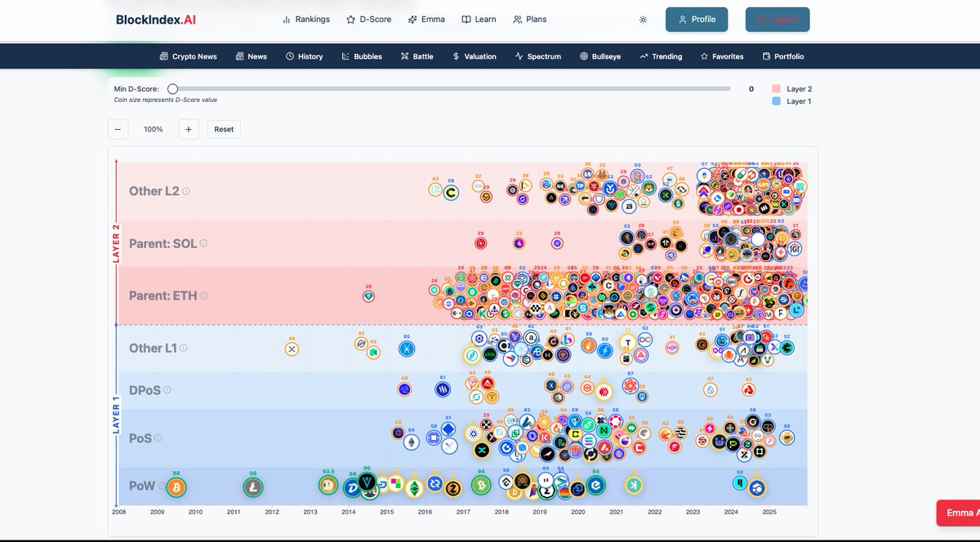Open the Favorites view
This screenshot has height=542, width=980.
pos(722,56)
